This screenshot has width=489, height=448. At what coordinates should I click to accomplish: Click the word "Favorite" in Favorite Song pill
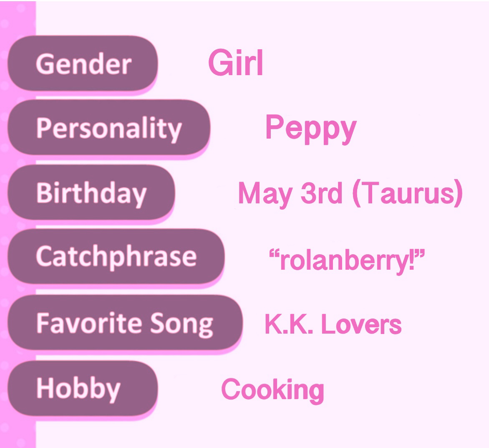coord(89,323)
